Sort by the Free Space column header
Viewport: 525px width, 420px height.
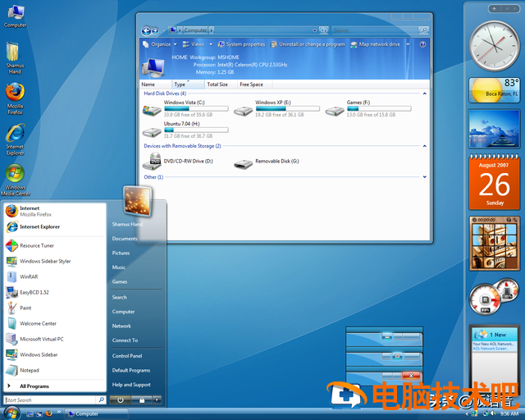point(254,84)
